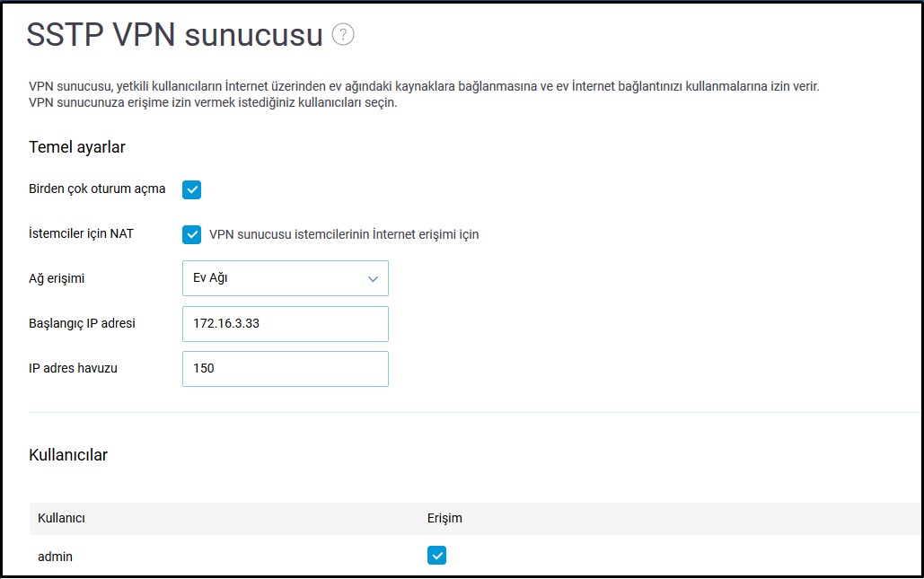Click the İstemciler için NAT label
The image size is (924, 579).
(x=81, y=233)
